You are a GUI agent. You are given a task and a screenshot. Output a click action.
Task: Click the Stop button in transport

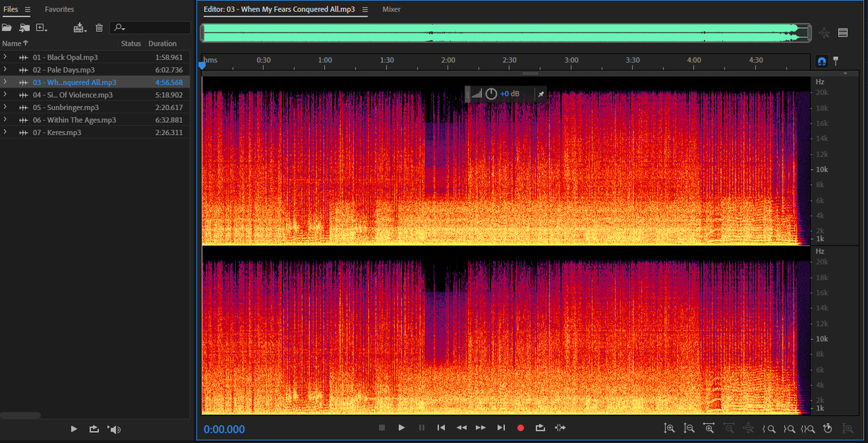[x=382, y=427]
